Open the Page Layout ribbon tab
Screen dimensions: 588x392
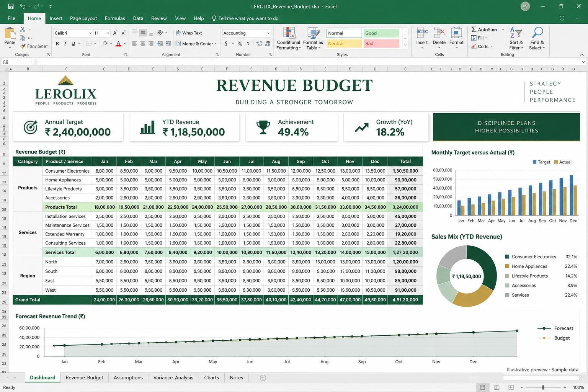(83, 18)
